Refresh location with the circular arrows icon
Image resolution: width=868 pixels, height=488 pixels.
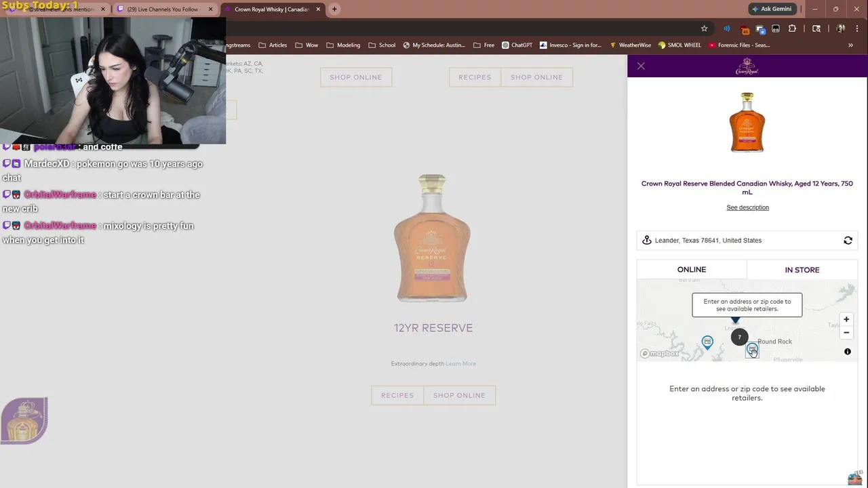pos(848,241)
